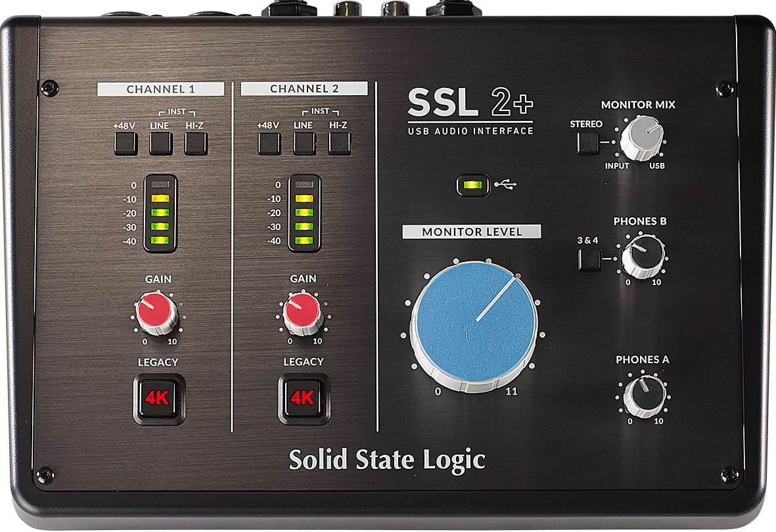
Task: Click the Channel 2 LED level meter
Action: tap(304, 212)
